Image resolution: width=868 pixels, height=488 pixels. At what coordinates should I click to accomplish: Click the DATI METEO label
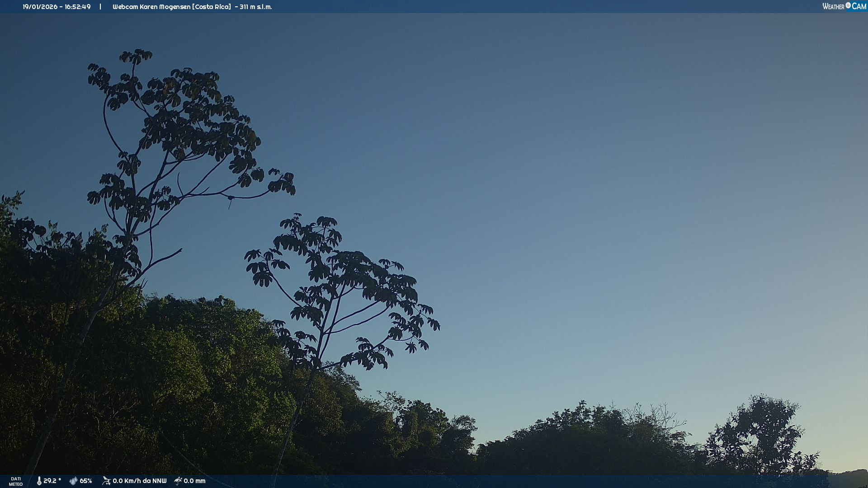[x=16, y=481]
